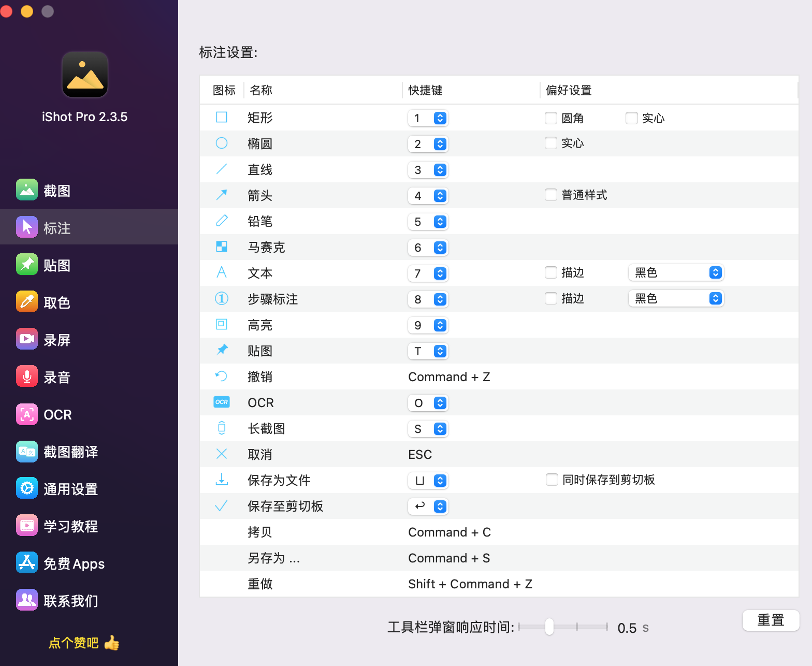
Task: Open the 黑色 color dropdown in 文本 row
Action: point(676,272)
